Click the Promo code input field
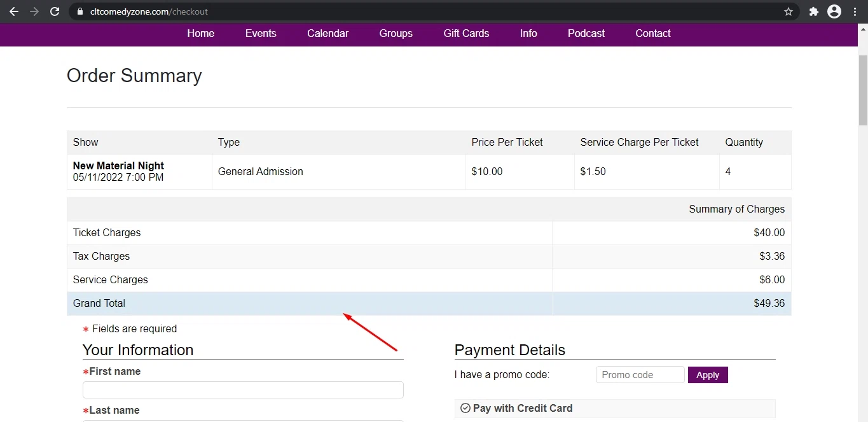868x422 pixels. coord(640,375)
